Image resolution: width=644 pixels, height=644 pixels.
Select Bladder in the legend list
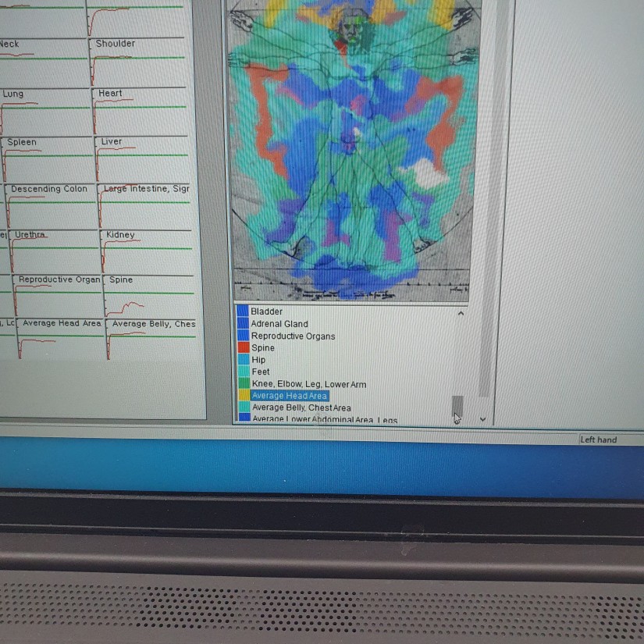266,311
